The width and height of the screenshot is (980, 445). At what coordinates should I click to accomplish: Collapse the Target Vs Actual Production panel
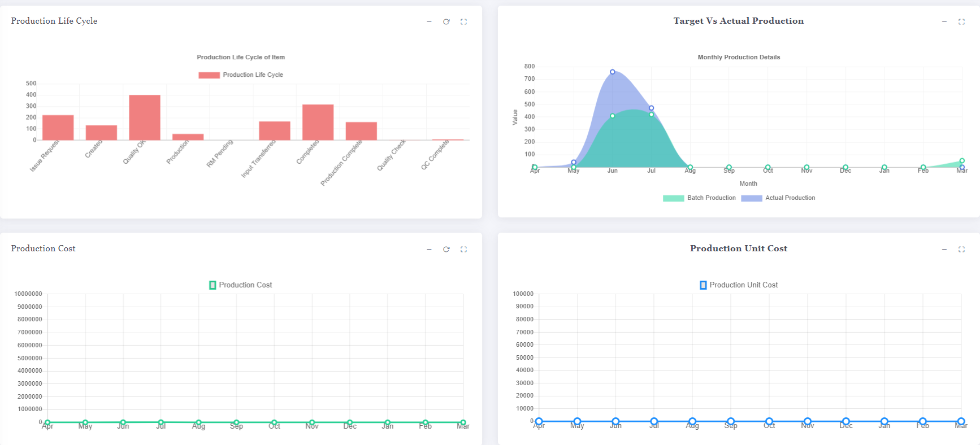[944, 22]
